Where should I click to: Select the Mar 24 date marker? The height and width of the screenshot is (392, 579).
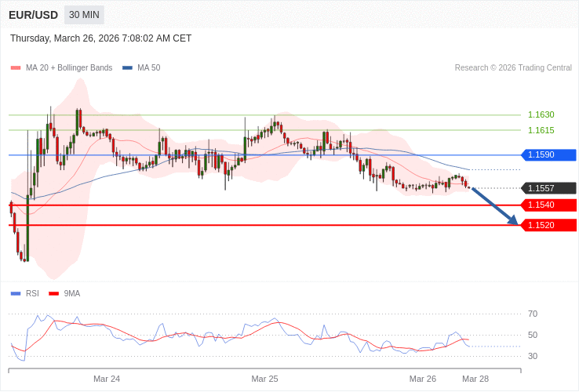click(x=107, y=379)
